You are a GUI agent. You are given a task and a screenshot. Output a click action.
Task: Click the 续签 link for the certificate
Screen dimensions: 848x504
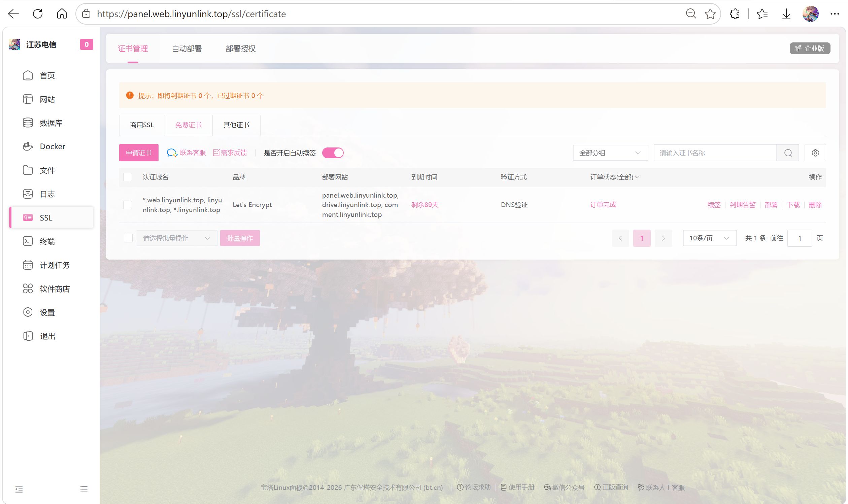(x=714, y=205)
